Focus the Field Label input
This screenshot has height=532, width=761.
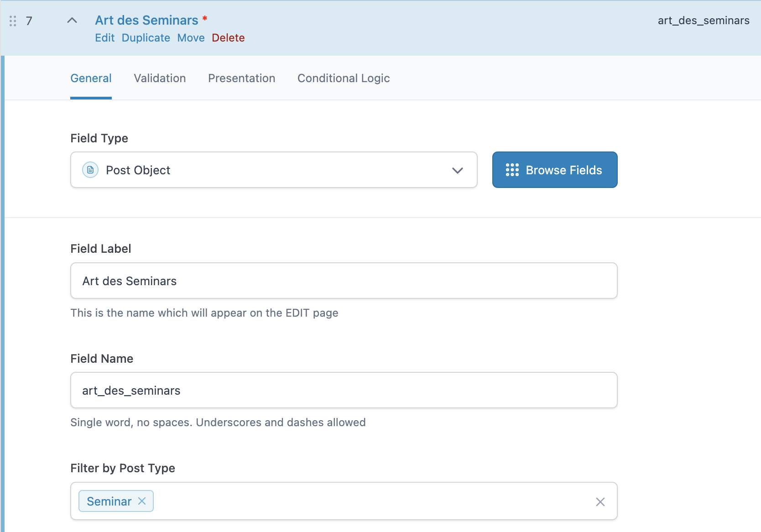344,281
